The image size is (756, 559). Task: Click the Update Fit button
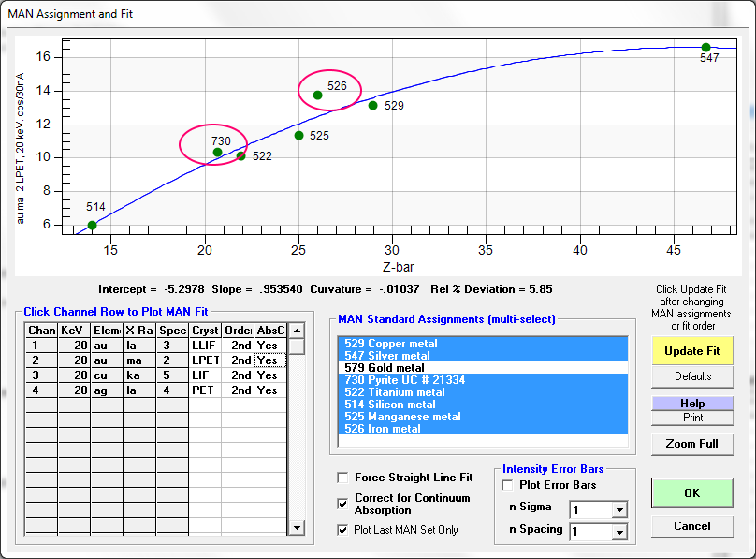691,350
